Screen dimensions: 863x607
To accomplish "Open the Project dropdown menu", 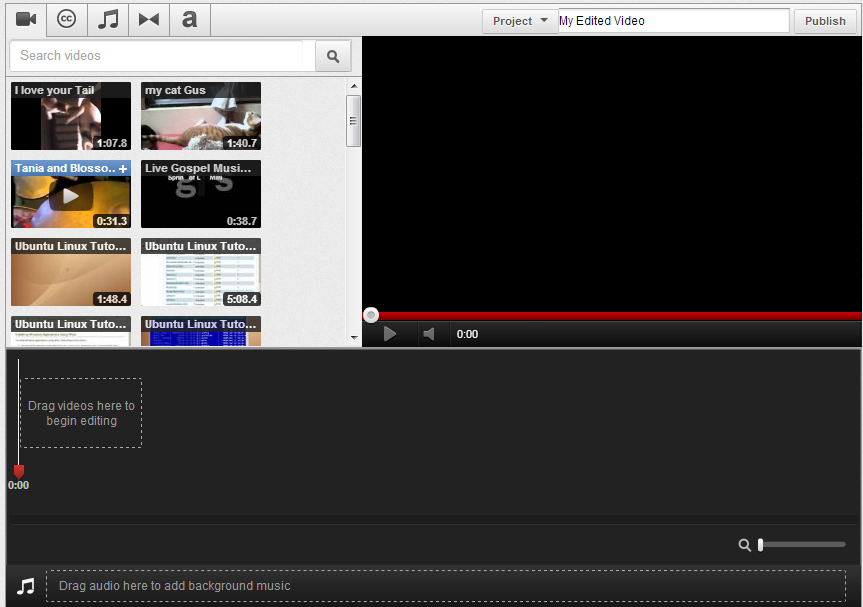I will coord(520,21).
